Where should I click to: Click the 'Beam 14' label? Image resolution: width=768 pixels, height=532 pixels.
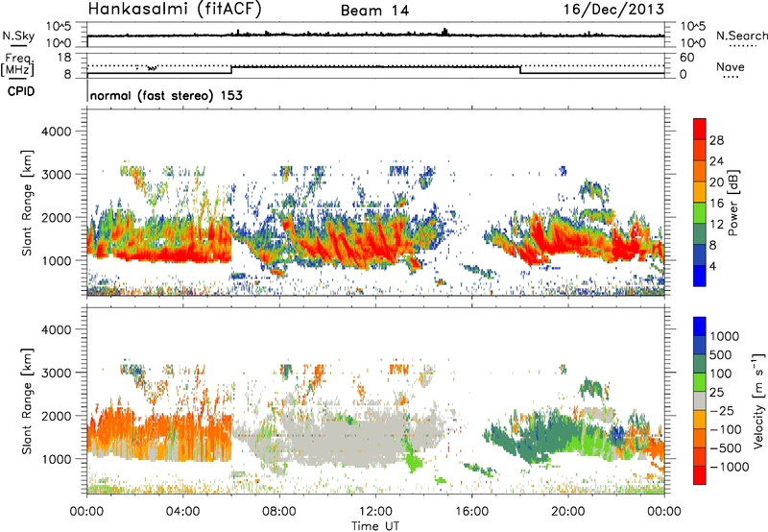tap(374, 11)
